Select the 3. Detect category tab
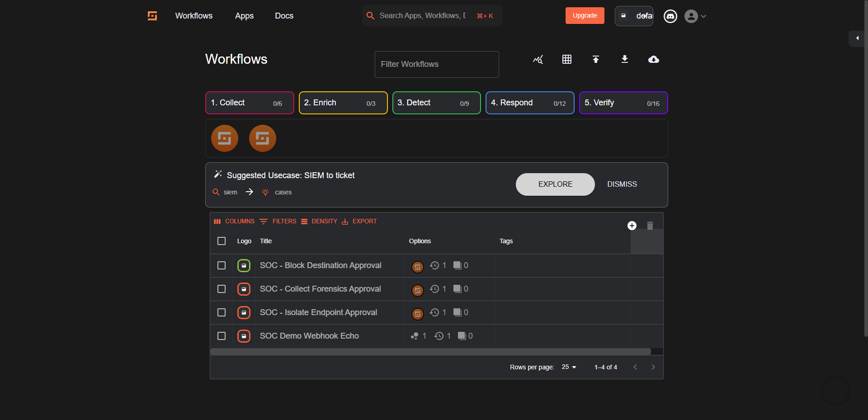This screenshot has width=868, height=420. [437, 103]
